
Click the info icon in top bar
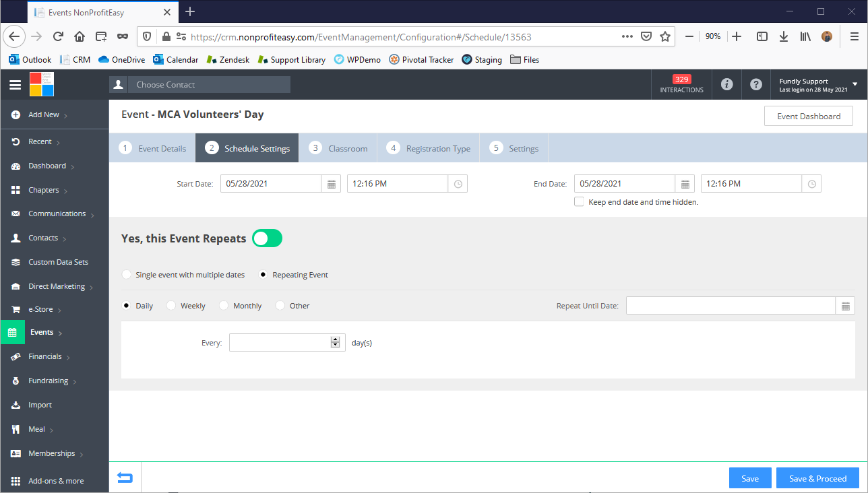726,85
